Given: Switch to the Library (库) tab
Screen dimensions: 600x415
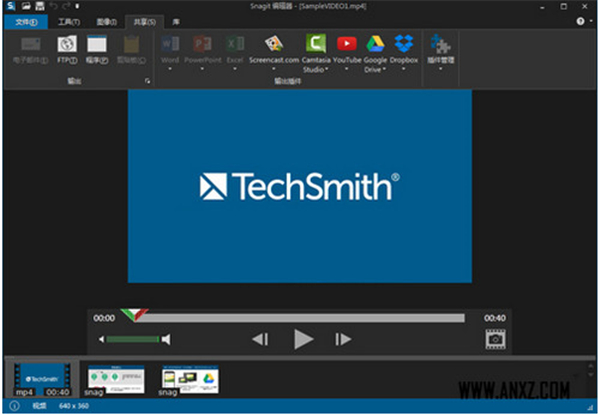Looking at the screenshot, I should (176, 22).
